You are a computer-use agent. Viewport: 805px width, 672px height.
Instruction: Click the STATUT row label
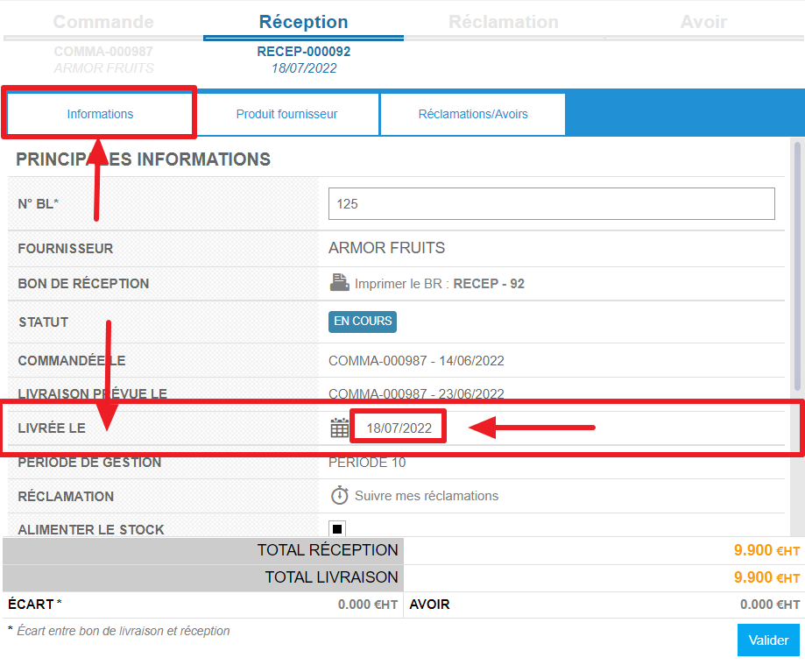click(44, 322)
